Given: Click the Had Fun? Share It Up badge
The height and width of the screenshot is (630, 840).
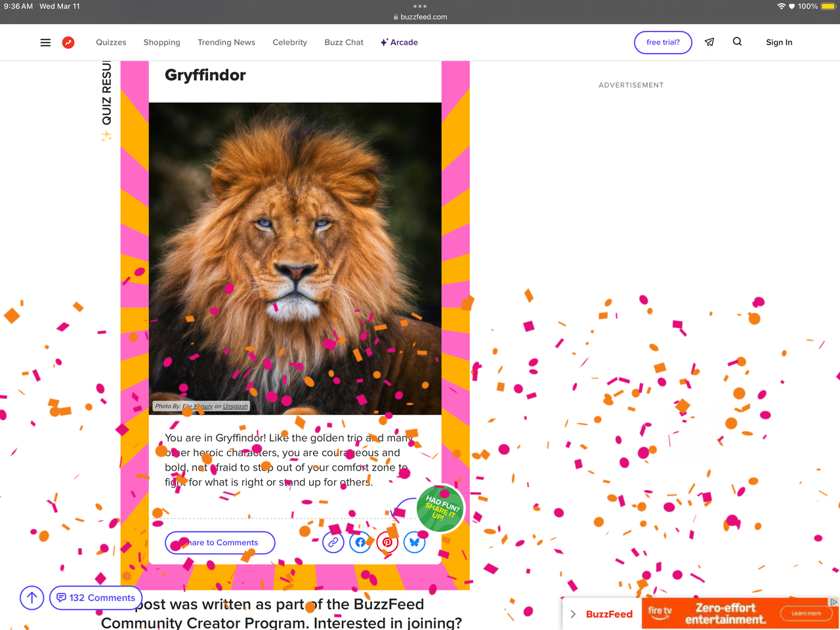Looking at the screenshot, I should [441, 509].
